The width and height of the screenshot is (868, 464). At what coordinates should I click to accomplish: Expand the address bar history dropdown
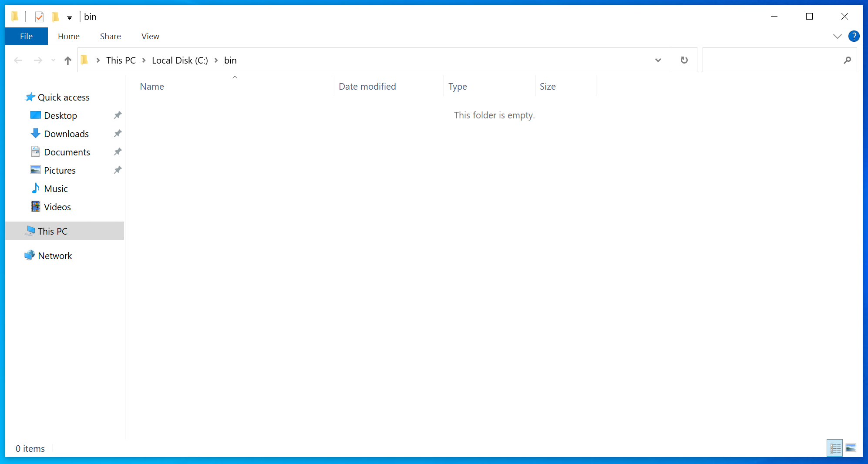tap(658, 60)
